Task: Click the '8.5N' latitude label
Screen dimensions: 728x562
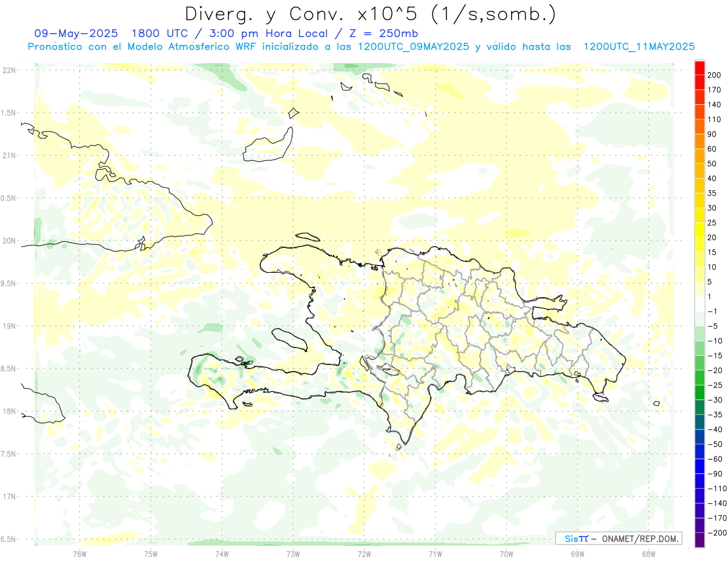Action: tap(9, 369)
